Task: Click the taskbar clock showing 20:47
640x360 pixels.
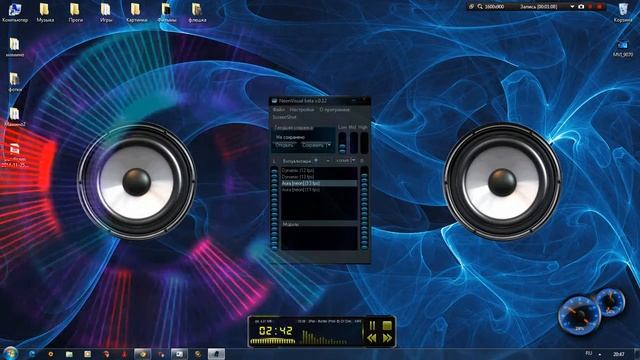Action: [619, 354]
